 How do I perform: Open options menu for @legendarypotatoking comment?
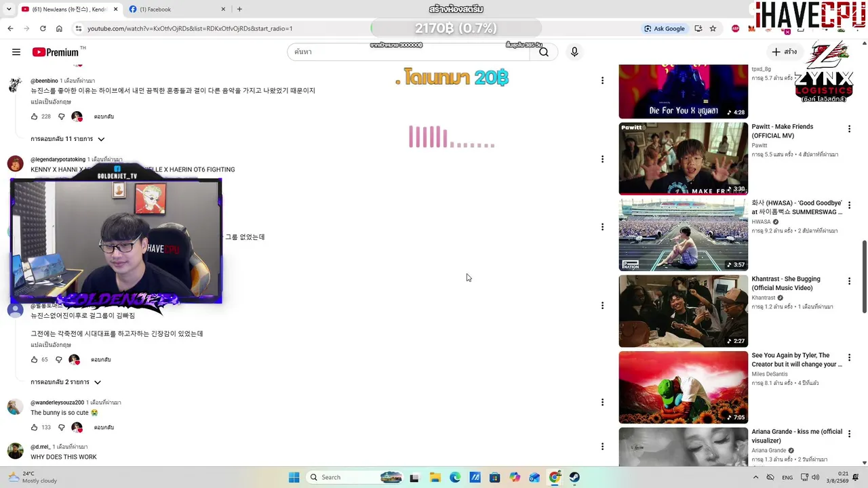pos(602,159)
